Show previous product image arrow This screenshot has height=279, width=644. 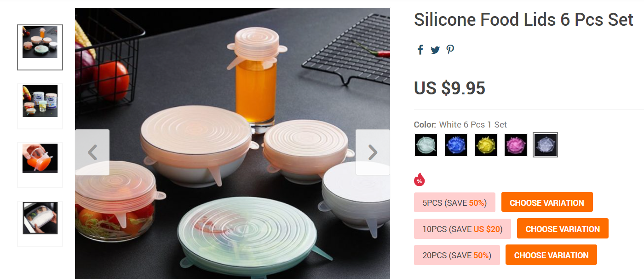pyautogui.click(x=92, y=152)
